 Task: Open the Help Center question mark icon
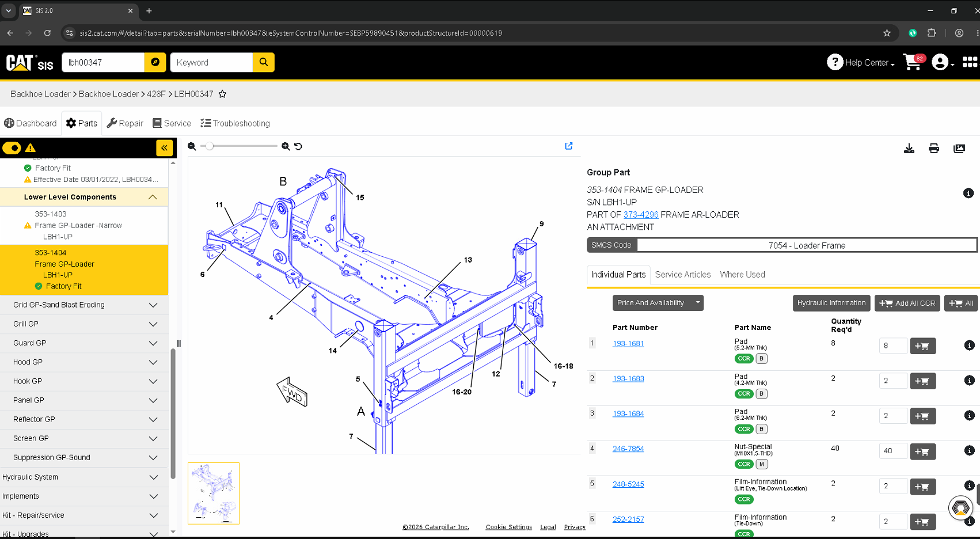(x=834, y=62)
